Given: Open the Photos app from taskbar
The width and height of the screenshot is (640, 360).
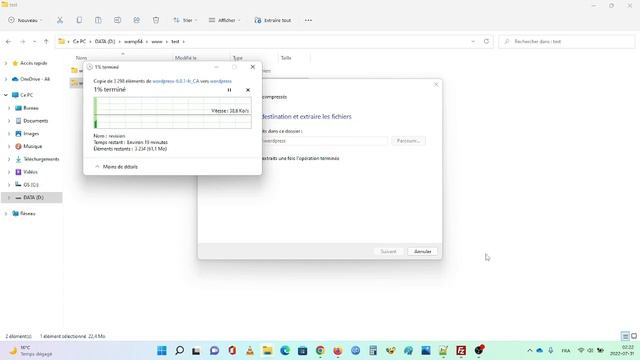Looking at the screenshot, I should 426,351.
